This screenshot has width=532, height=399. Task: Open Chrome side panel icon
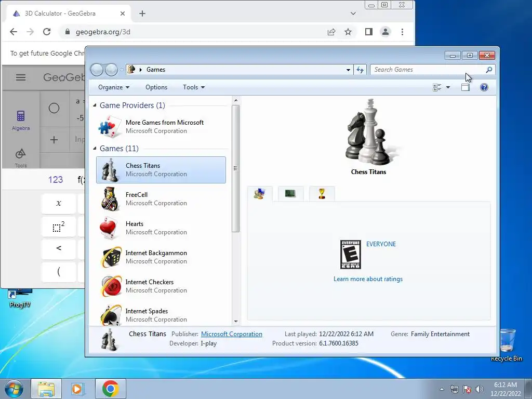pyautogui.click(x=369, y=32)
